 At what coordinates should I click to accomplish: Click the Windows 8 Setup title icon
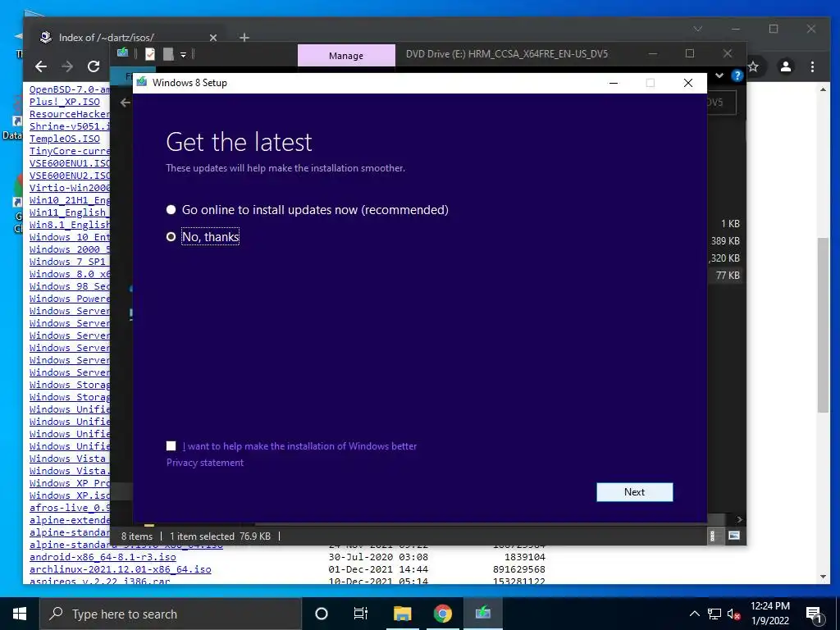(142, 82)
